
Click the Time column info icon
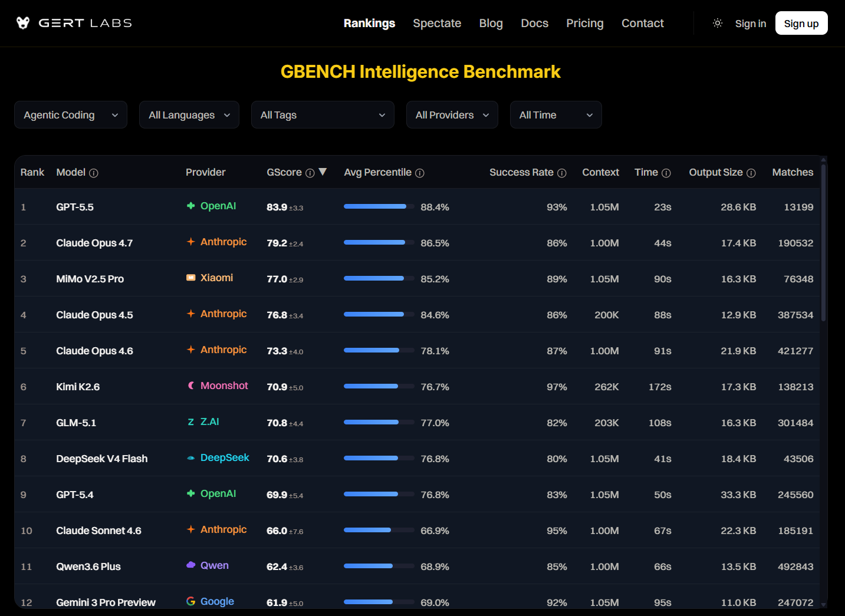666,173
